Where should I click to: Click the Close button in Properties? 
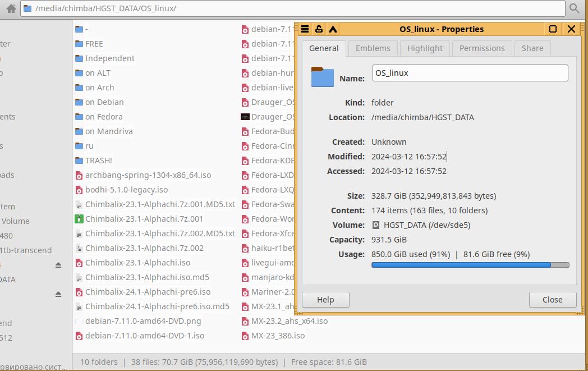coord(553,300)
